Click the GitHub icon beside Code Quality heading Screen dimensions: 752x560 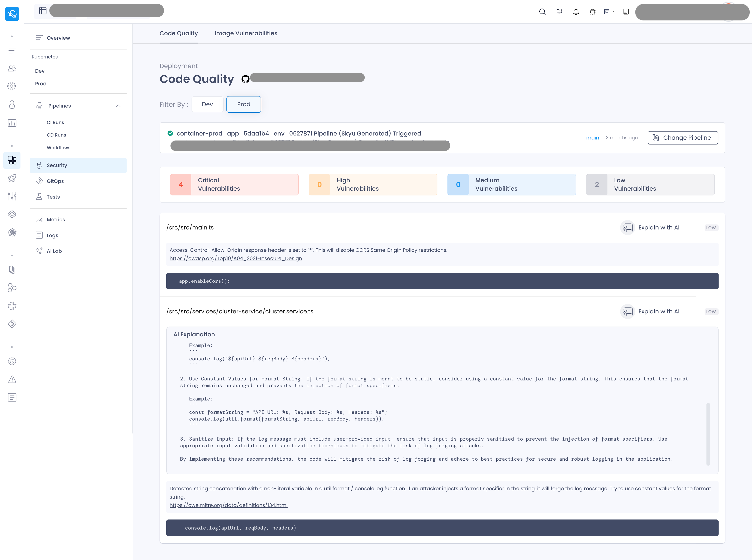(245, 79)
